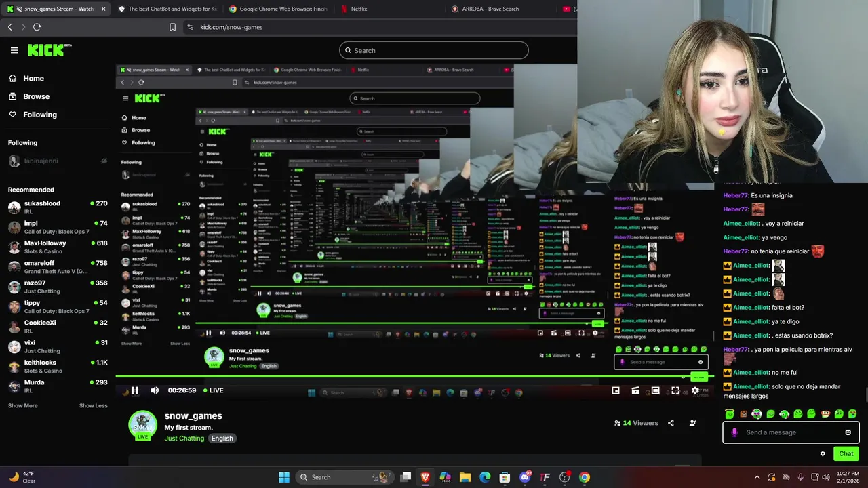Click the Windows taskbar Search box
Viewport: 868px width, 488px height.
tap(345, 477)
